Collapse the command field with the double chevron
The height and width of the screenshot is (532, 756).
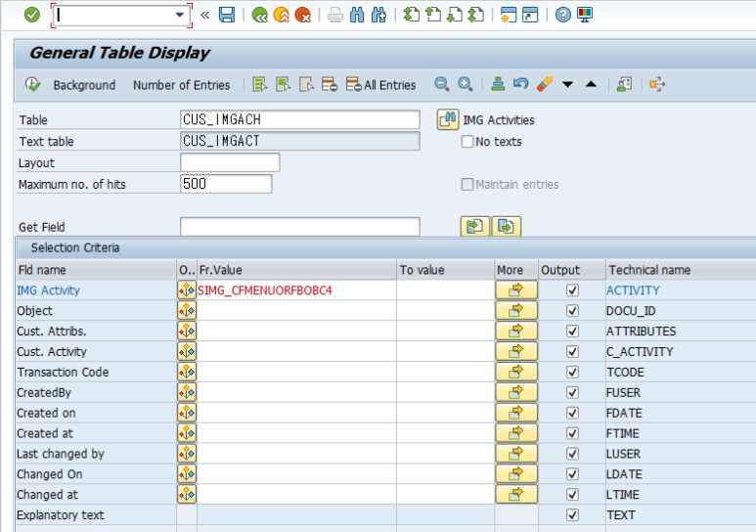(205, 15)
